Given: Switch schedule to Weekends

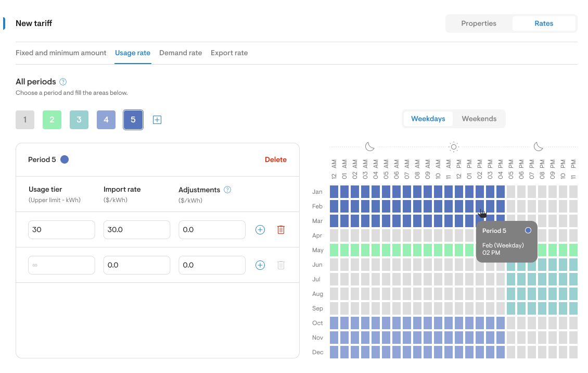Looking at the screenshot, I should [479, 119].
